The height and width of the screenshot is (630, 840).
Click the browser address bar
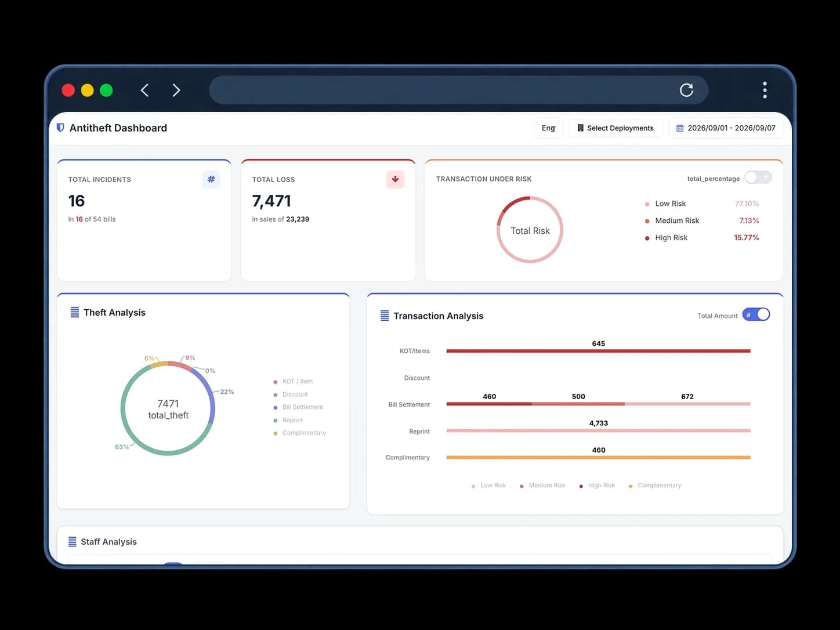[x=458, y=90]
